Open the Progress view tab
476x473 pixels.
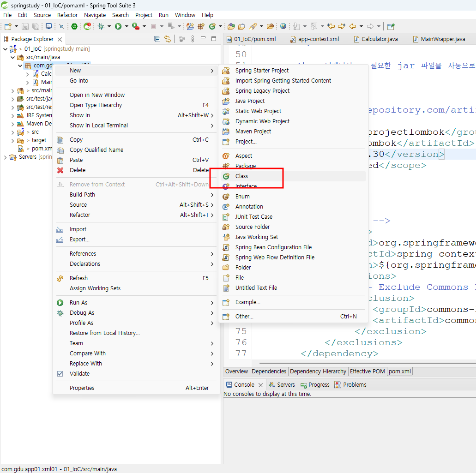315,385
